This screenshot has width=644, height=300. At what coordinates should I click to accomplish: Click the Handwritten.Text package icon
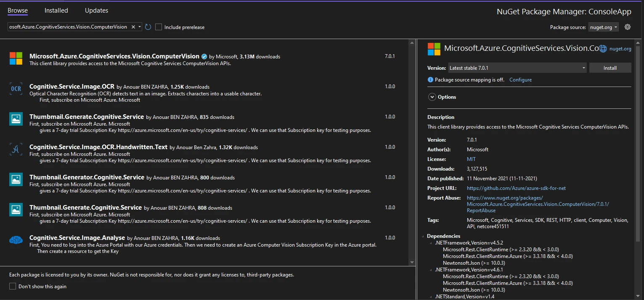[16, 150]
